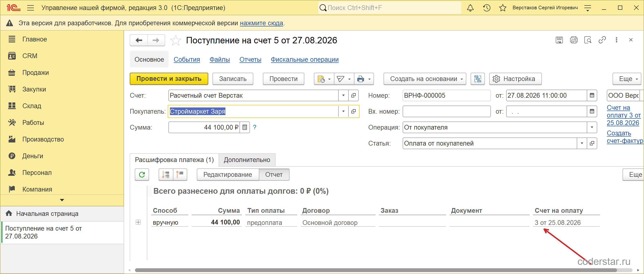Open Отчеты tab link
The width and height of the screenshot is (644, 274).
point(250,59)
